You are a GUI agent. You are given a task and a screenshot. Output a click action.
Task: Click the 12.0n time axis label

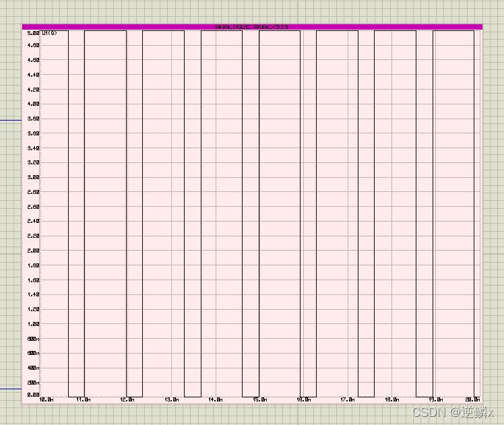coord(127,399)
